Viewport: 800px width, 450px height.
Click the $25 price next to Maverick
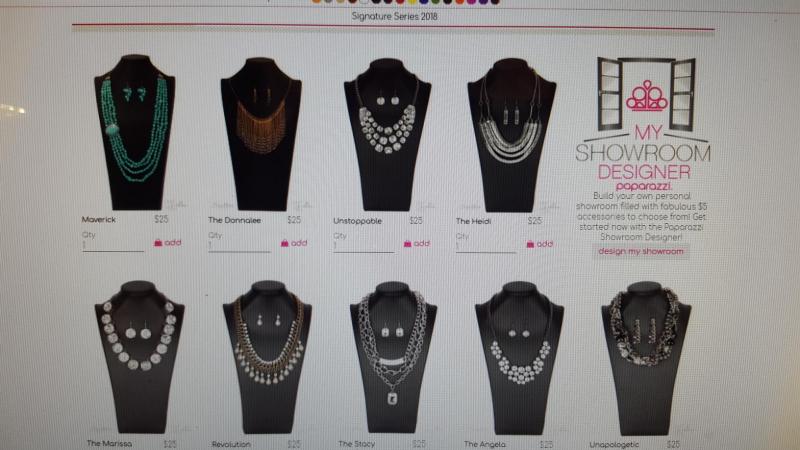(x=161, y=219)
